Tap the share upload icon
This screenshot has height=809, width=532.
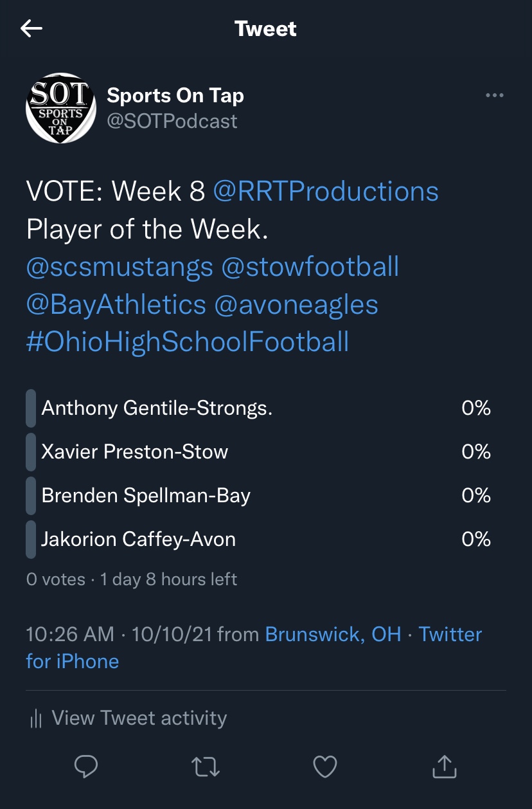click(445, 766)
